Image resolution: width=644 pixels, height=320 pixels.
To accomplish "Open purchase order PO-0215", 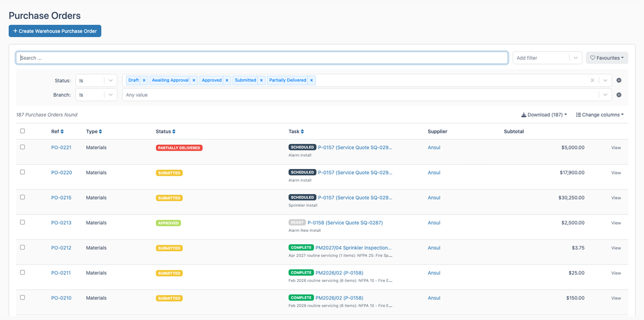I will coord(61,198).
